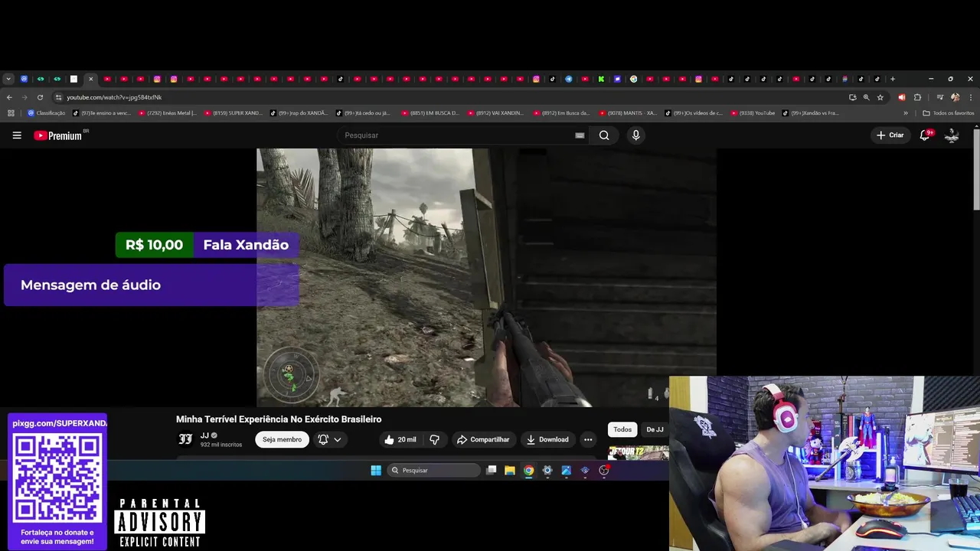The height and width of the screenshot is (551, 980).
Task: Reload the page with the refresh icon
Action: coord(40,97)
